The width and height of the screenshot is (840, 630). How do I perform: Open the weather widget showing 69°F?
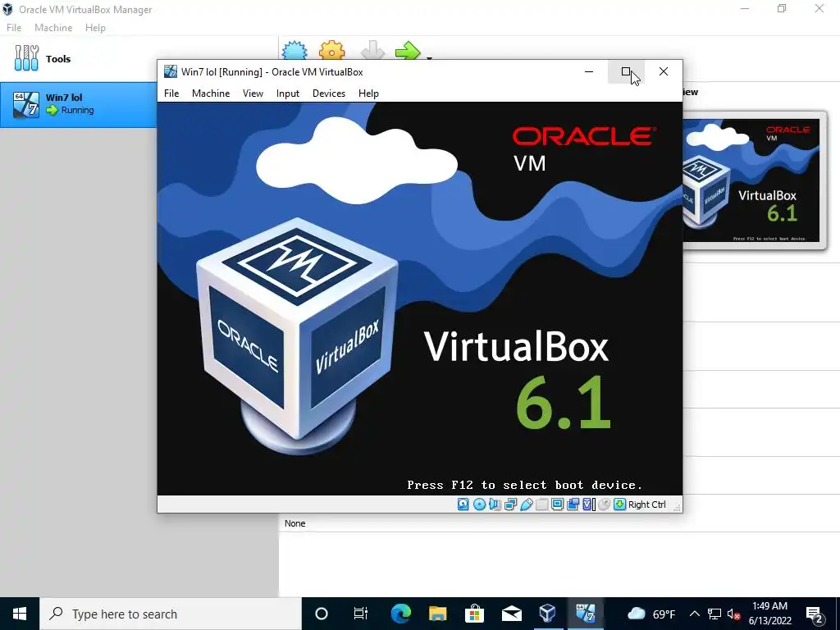click(x=651, y=614)
